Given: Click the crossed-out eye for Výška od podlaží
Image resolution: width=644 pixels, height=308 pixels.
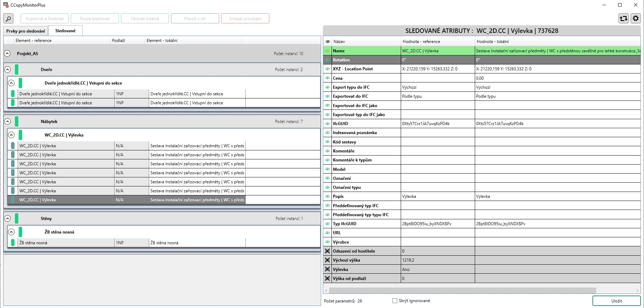Looking at the screenshot, I should coord(327,278).
